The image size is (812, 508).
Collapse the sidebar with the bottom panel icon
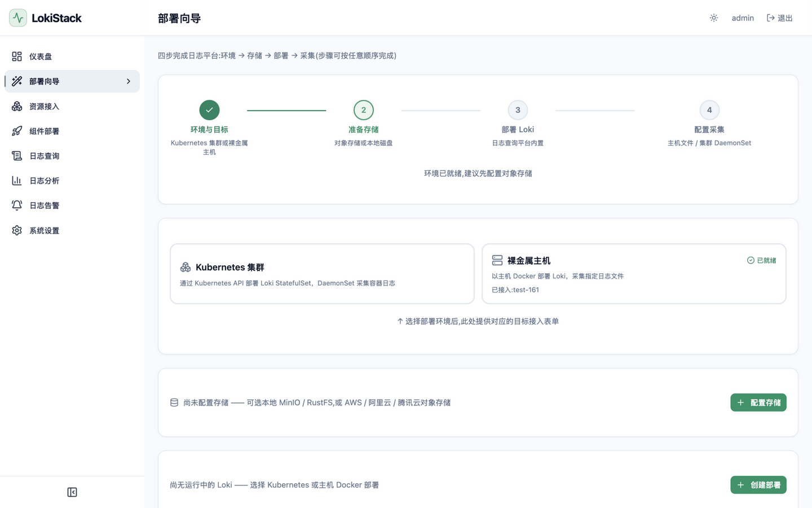click(72, 492)
